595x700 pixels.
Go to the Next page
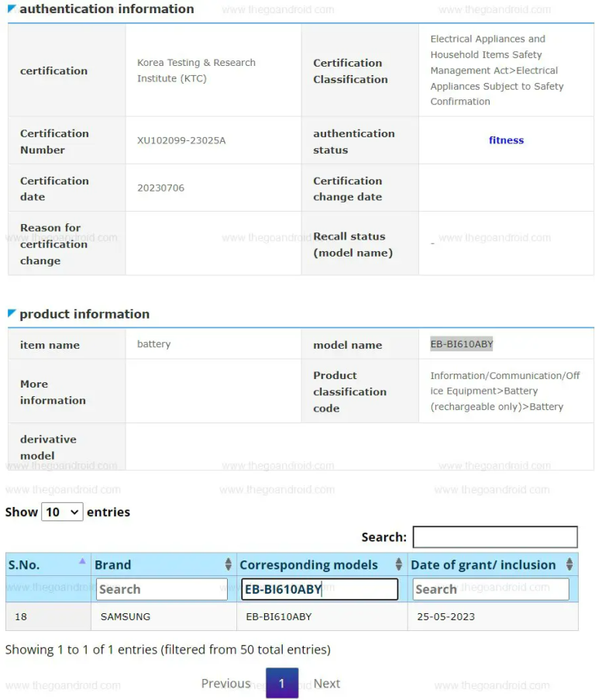[x=326, y=684]
